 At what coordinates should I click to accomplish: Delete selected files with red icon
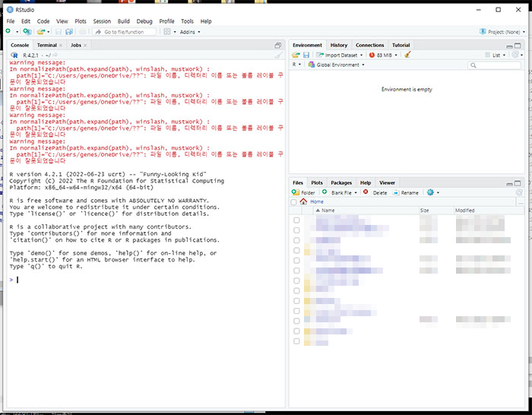point(375,192)
